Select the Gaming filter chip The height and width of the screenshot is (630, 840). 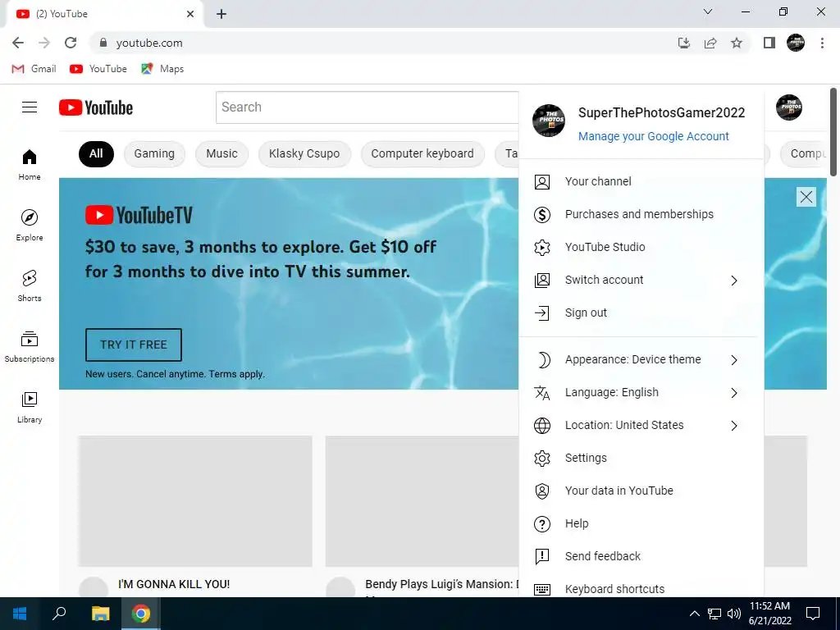point(154,154)
